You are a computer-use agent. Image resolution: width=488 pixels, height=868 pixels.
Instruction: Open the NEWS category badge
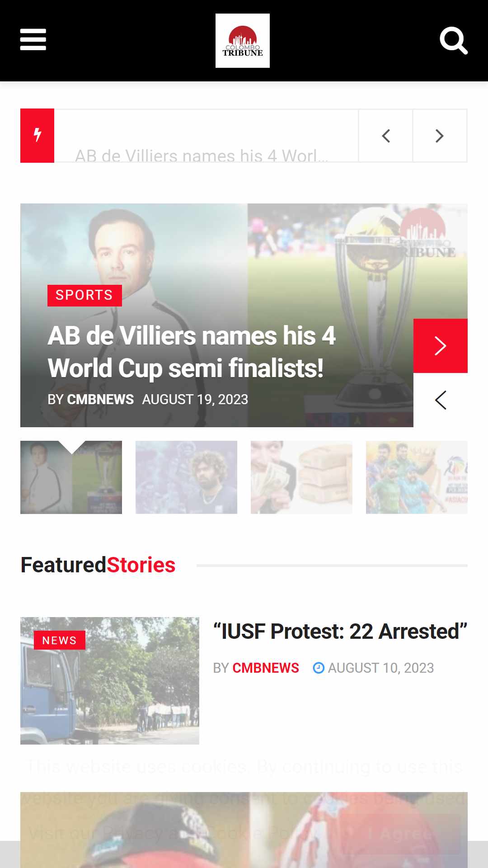click(x=60, y=640)
